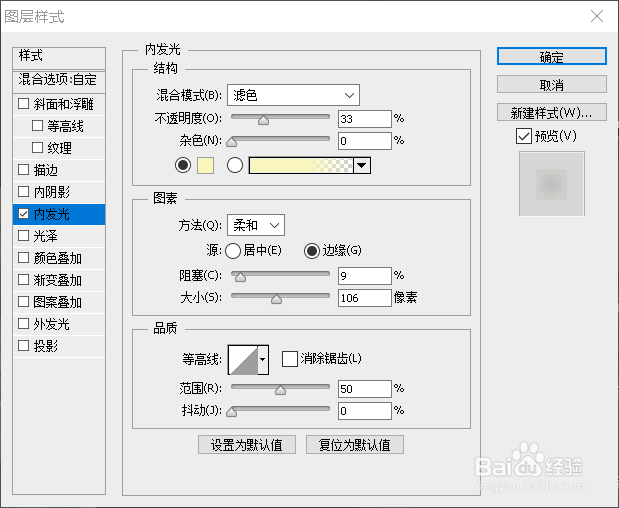Screen dimensions: 619x508
Task: Enable the 内阴影 checkbox
Action: tap(24, 192)
